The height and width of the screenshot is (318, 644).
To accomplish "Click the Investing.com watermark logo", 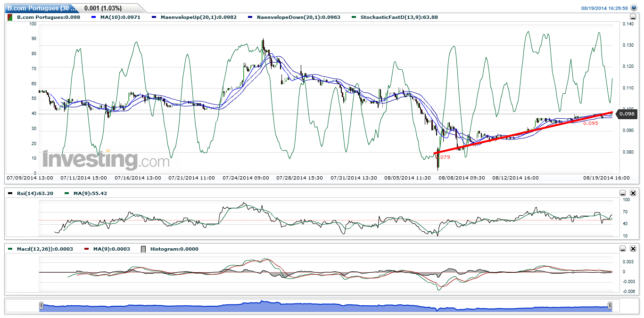I will (106, 160).
